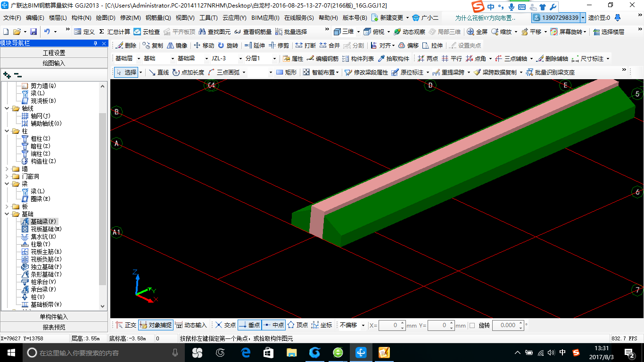Screen dimensions: 644x362
Task: Click 批量选择 batch select
Action: click(291, 32)
